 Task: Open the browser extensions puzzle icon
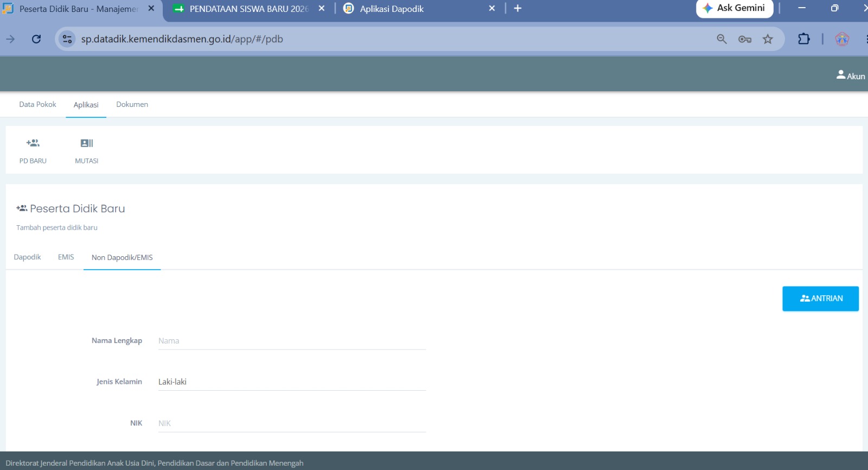click(804, 39)
